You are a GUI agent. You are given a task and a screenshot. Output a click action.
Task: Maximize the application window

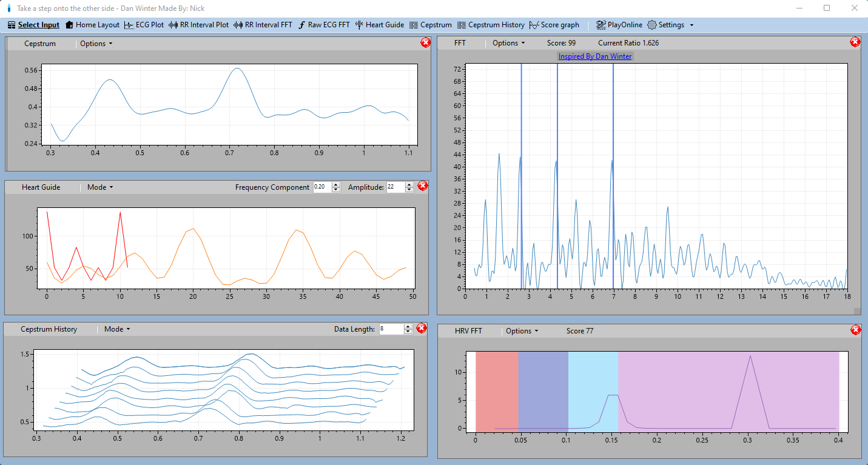(827, 8)
